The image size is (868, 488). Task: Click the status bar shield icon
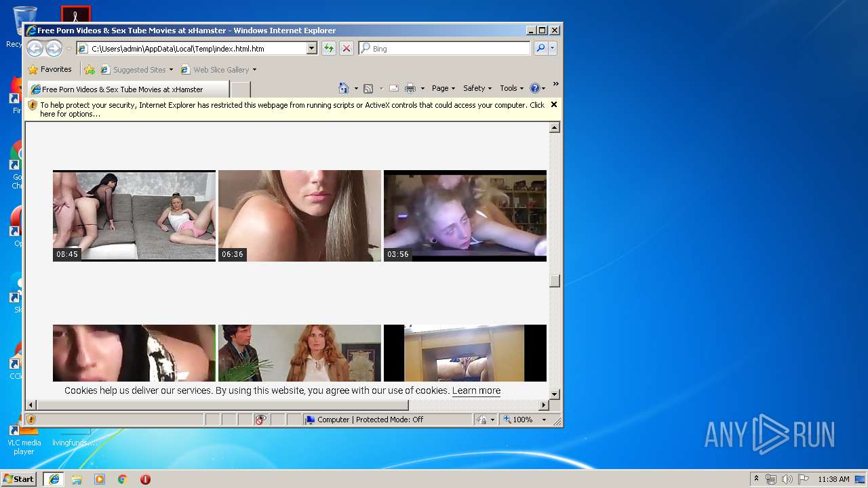[31, 420]
